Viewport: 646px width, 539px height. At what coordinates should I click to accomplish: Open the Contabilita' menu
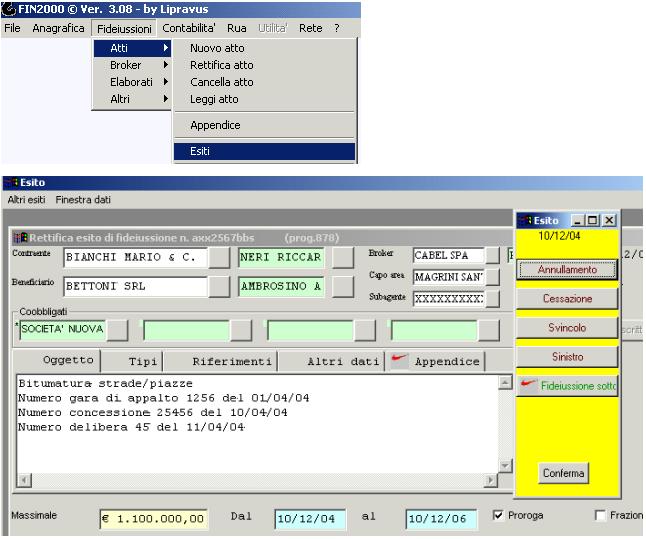(189, 28)
